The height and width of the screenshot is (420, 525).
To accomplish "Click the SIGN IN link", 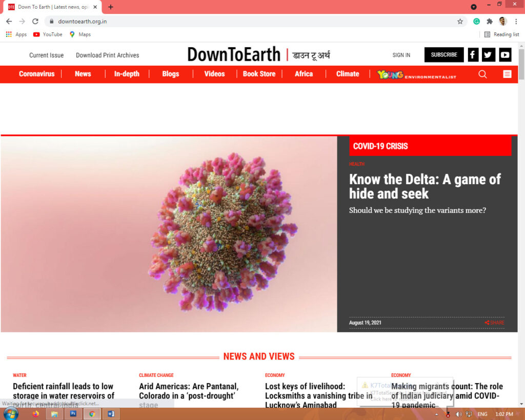I will coord(401,55).
